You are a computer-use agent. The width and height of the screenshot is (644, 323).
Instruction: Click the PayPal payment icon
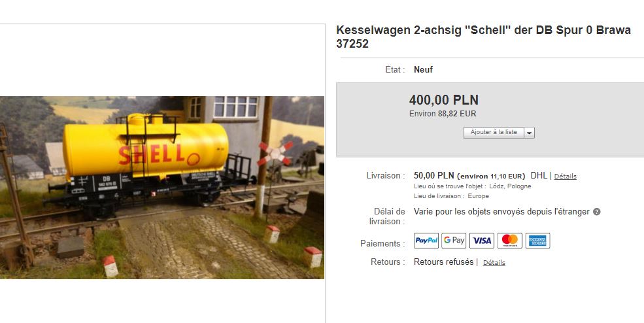click(x=426, y=241)
